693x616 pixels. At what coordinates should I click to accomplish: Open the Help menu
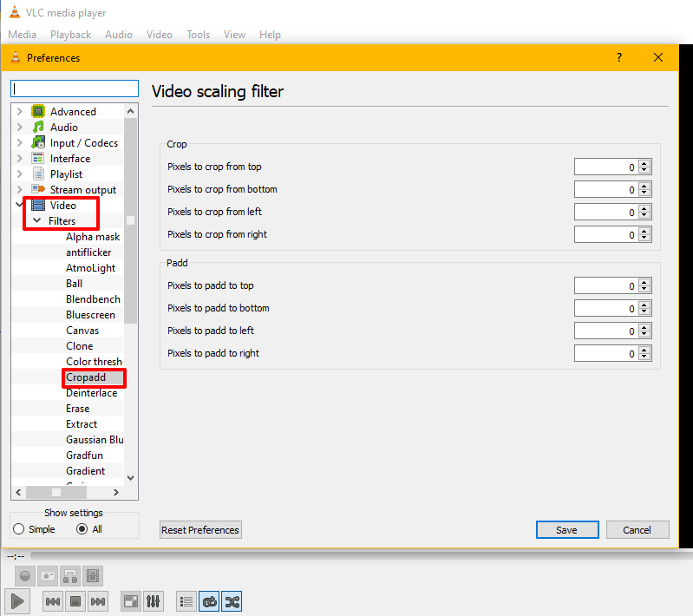coord(270,35)
